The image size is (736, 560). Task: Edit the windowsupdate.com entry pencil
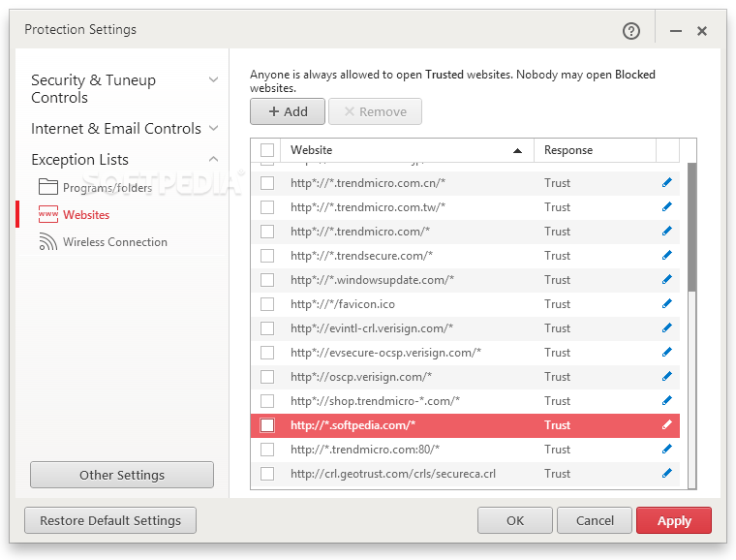point(667,280)
